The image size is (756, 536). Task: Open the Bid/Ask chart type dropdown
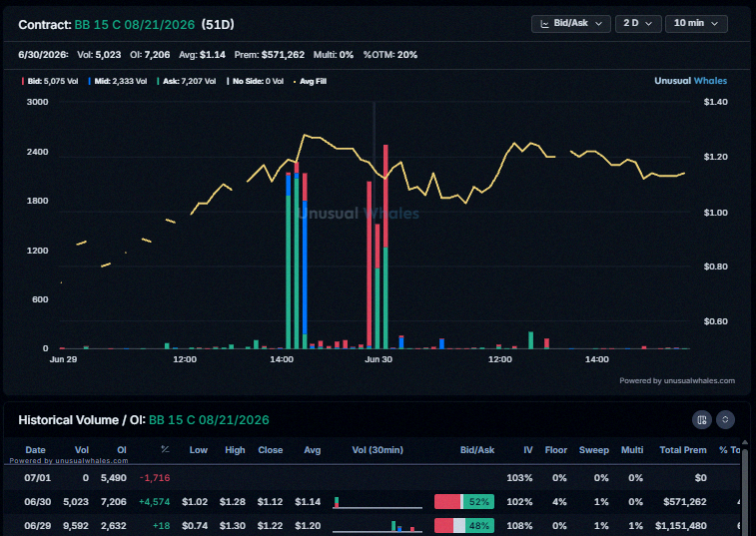pos(571,24)
